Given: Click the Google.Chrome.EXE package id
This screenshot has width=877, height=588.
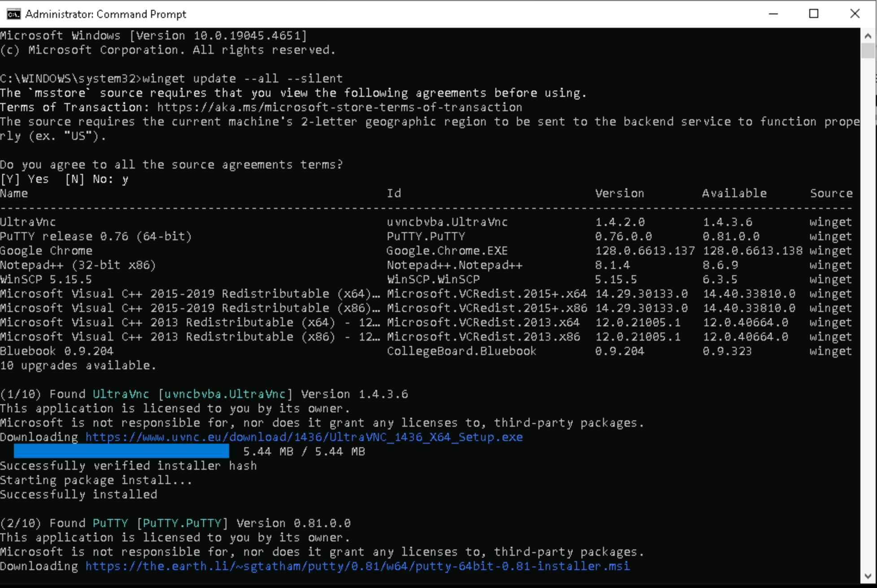Looking at the screenshot, I should (x=447, y=251).
